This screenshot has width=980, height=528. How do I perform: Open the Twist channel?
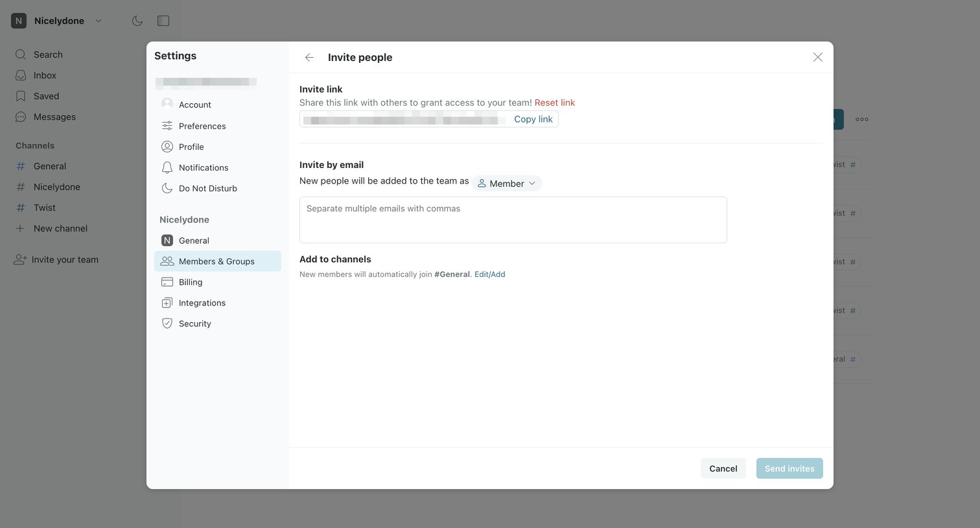[x=45, y=208]
